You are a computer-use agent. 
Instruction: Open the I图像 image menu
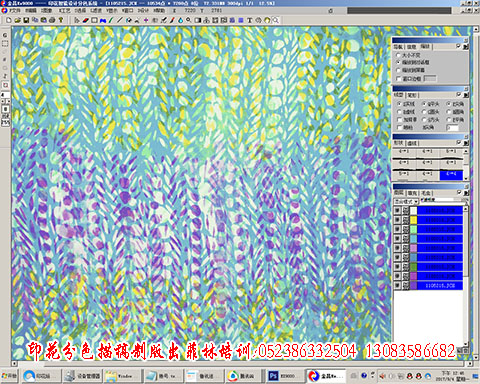(46, 11)
